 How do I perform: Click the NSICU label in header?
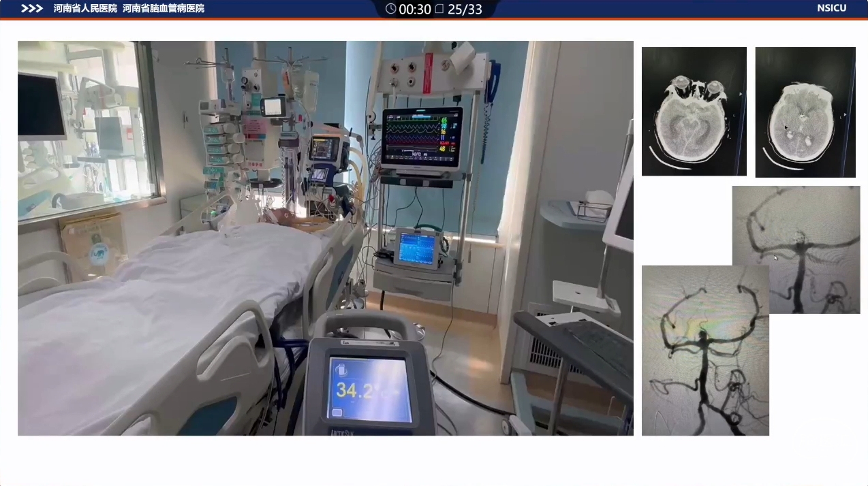click(831, 8)
